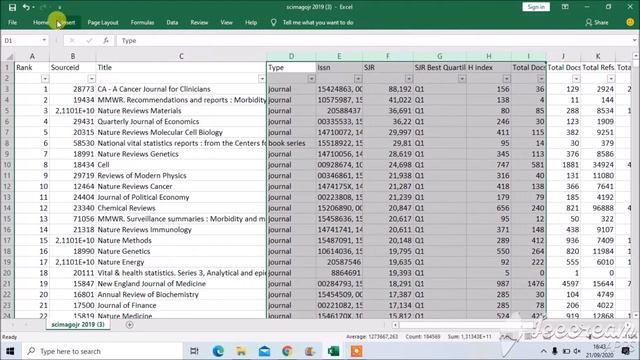This screenshot has height=360, width=640.
Task: Open the File tab
Action: [x=13, y=22]
